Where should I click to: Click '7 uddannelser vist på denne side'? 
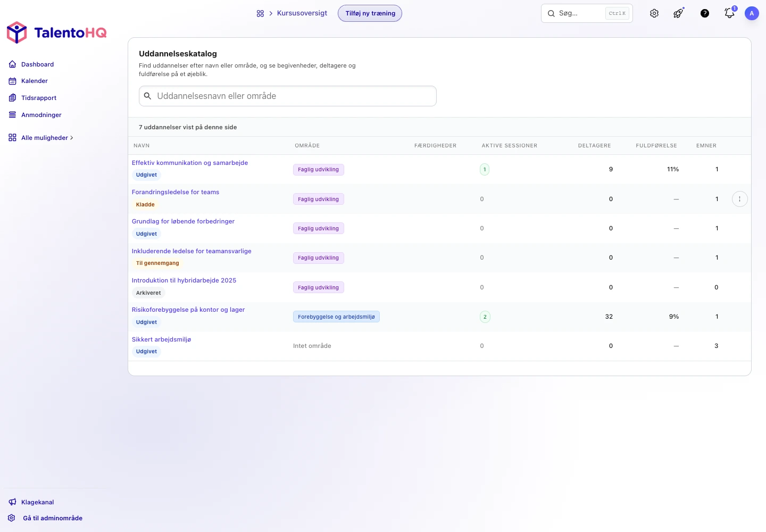[x=188, y=127]
